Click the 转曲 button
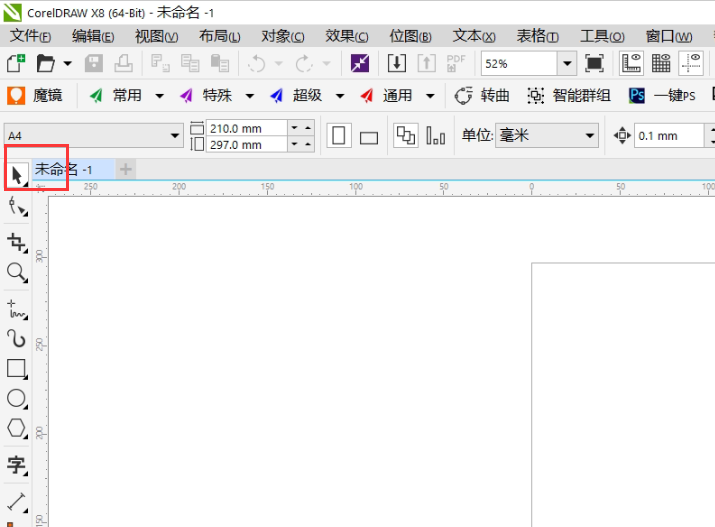This screenshot has height=527, width=715. point(483,96)
